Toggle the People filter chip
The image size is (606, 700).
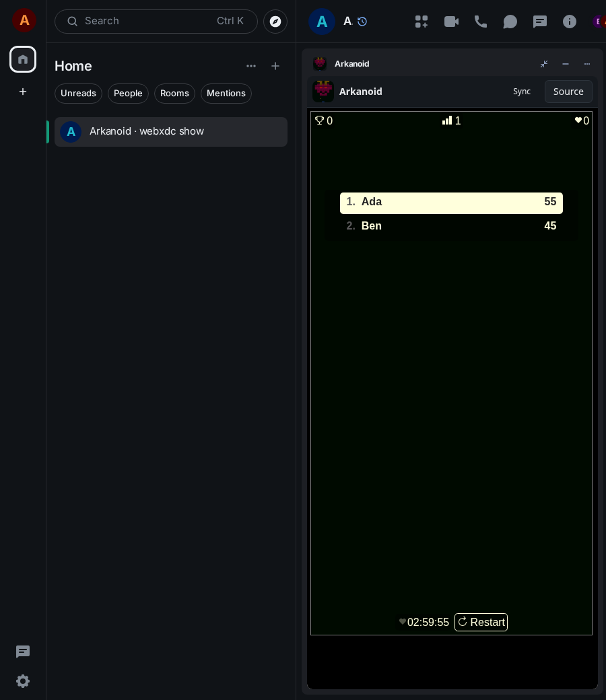pyautogui.click(x=128, y=94)
